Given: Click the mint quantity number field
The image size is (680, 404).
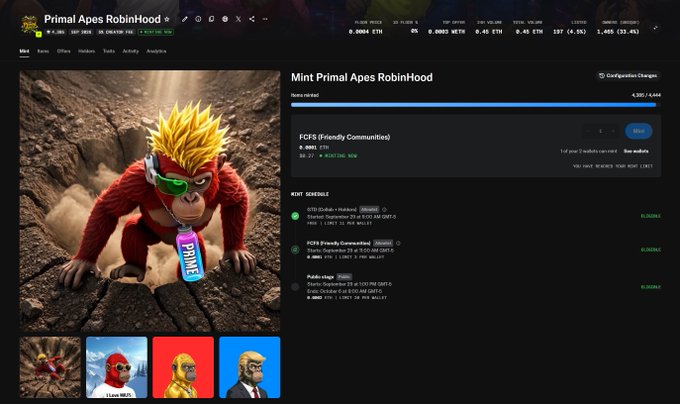Looking at the screenshot, I should tap(601, 131).
